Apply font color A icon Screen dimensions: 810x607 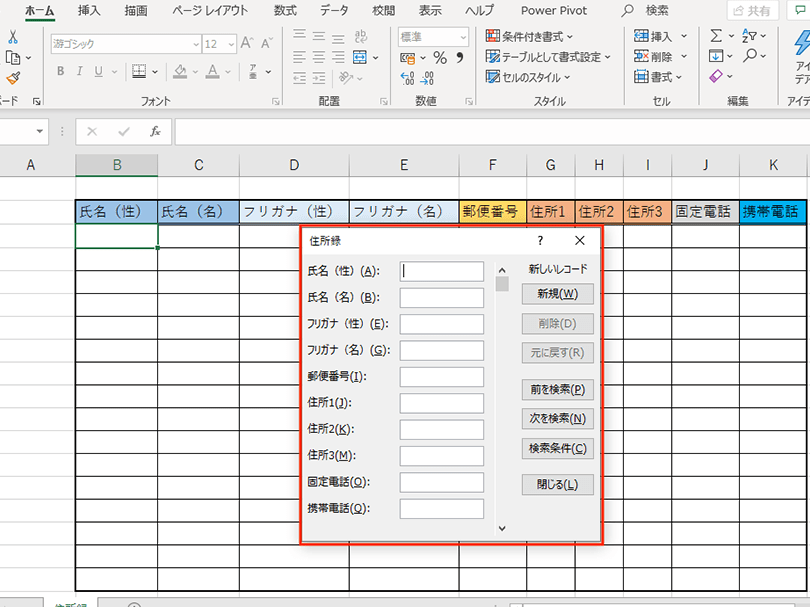pyautogui.click(x=212, y=71)
